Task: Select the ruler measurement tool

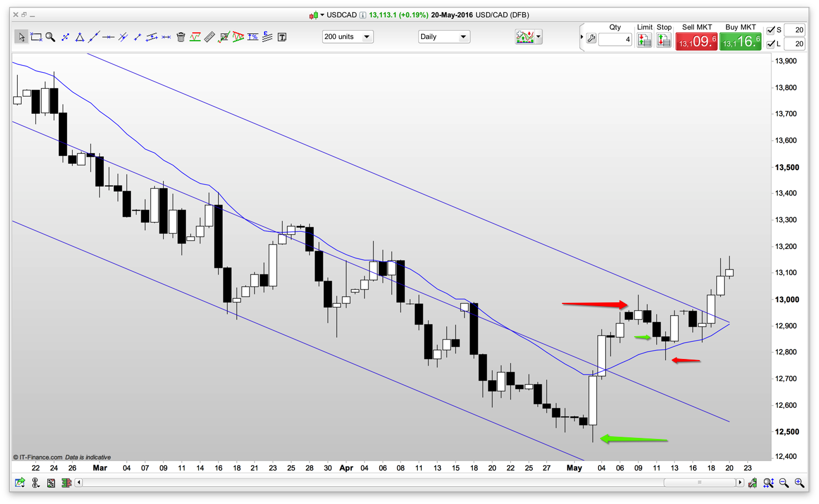Action: point(209,37)
